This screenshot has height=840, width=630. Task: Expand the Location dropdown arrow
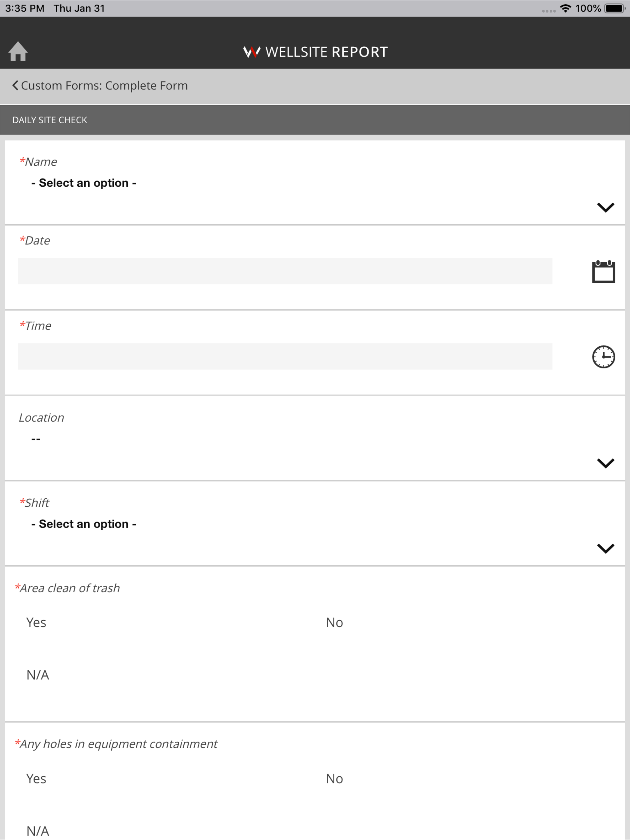pos(605,463)
